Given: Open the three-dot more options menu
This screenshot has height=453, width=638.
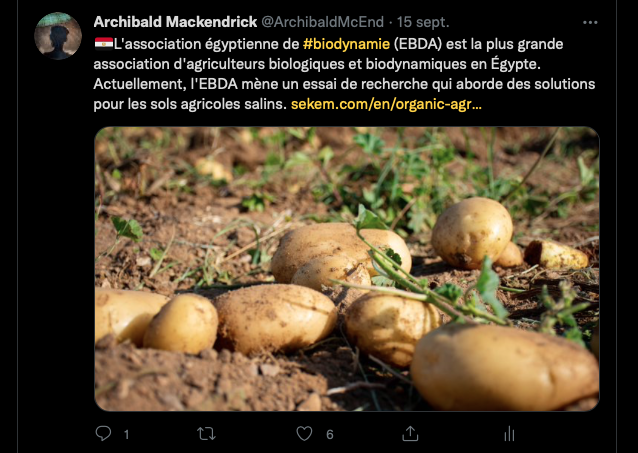Looking at the screenshot, I should (590, 22).
